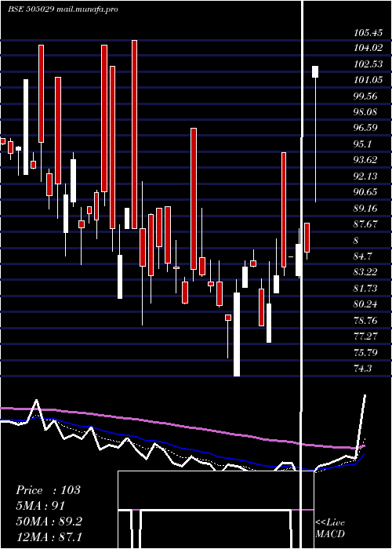The width and height of the screenshot is (392, 549).
Task: Click the '5MA : 91' readout
Action: pos(41,506)
